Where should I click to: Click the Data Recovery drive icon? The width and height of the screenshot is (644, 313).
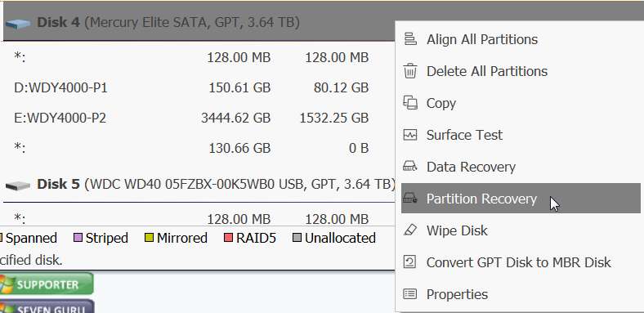click(410, 167)
